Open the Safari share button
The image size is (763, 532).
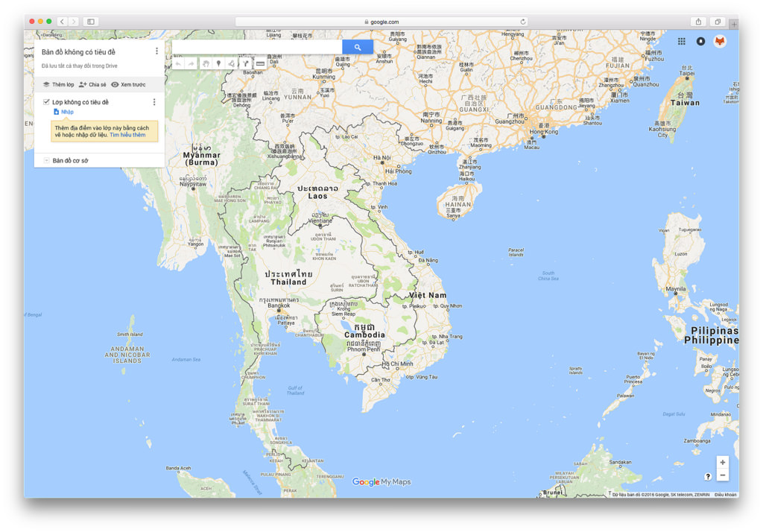(x=698, y=22)
